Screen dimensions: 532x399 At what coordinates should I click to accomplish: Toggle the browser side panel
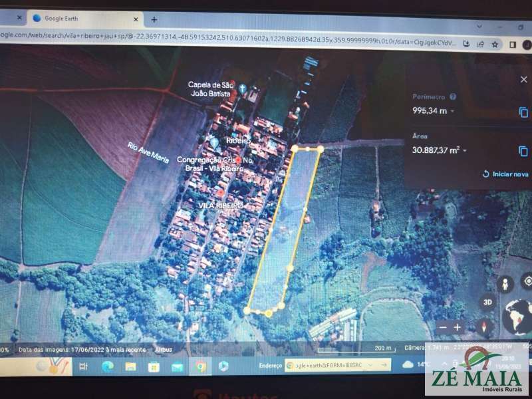coord(512,44)
